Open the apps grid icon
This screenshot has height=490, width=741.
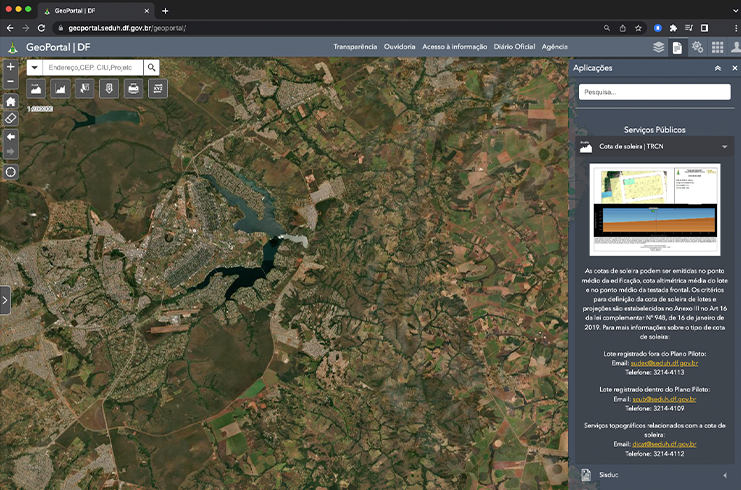717,47
